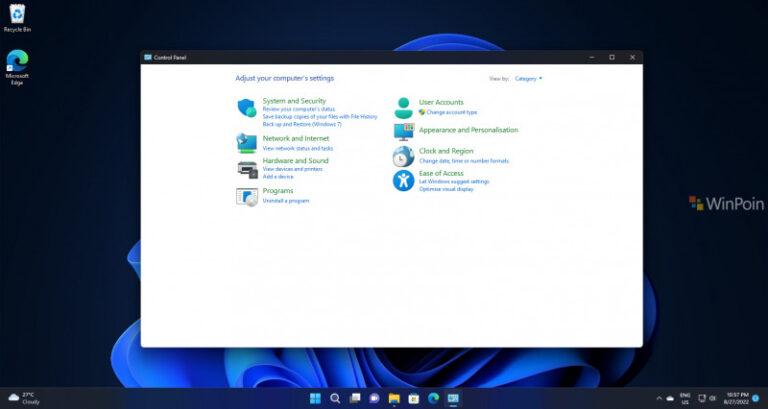The image size is (768, 409).
Task: Click Change date, time or number formats
Action: click(464, 161)
